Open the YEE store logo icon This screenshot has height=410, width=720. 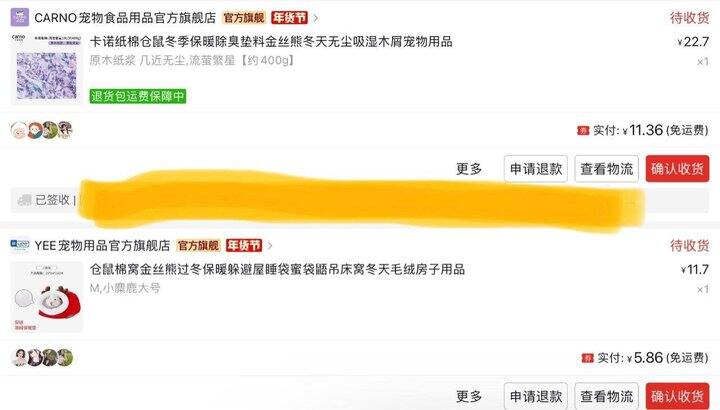pyautogui.click(x=20, y=245)
